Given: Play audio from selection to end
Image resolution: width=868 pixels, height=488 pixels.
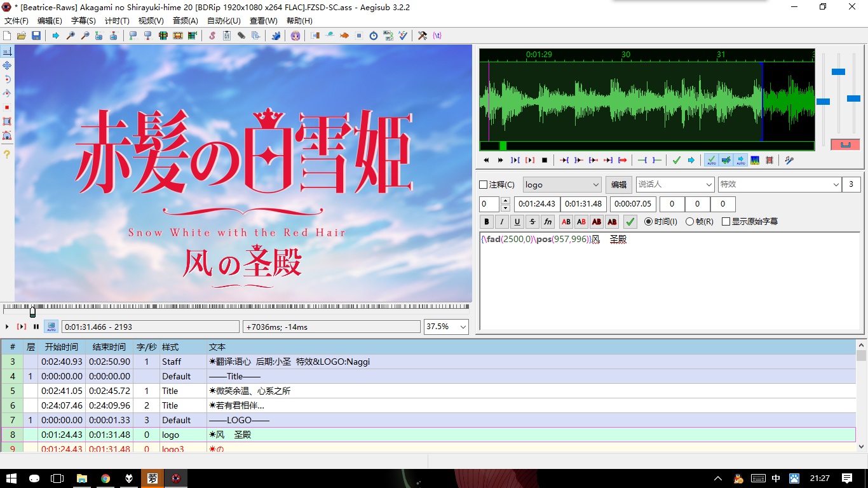Looking at the screenshot, I should click(623, 160).
